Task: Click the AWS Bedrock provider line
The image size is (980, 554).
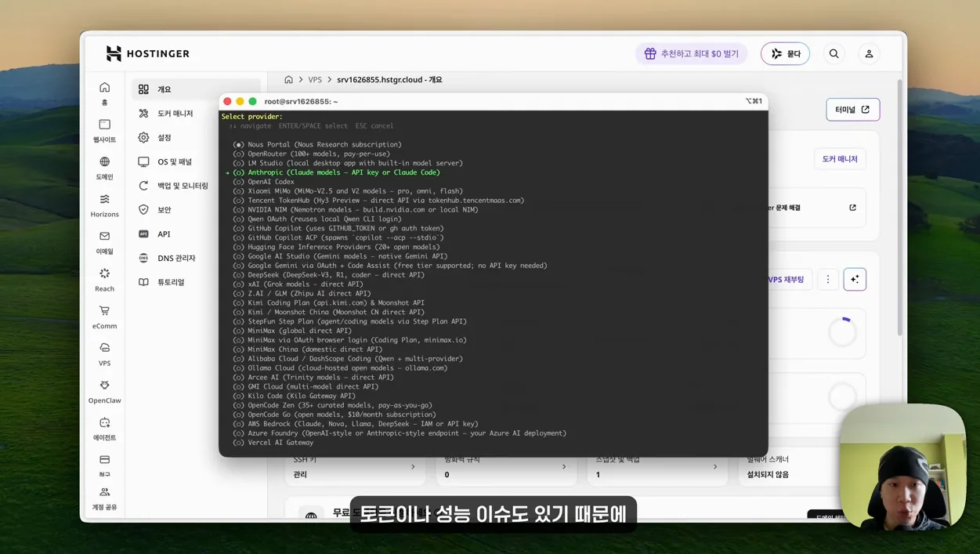Action: pos(356,424)
